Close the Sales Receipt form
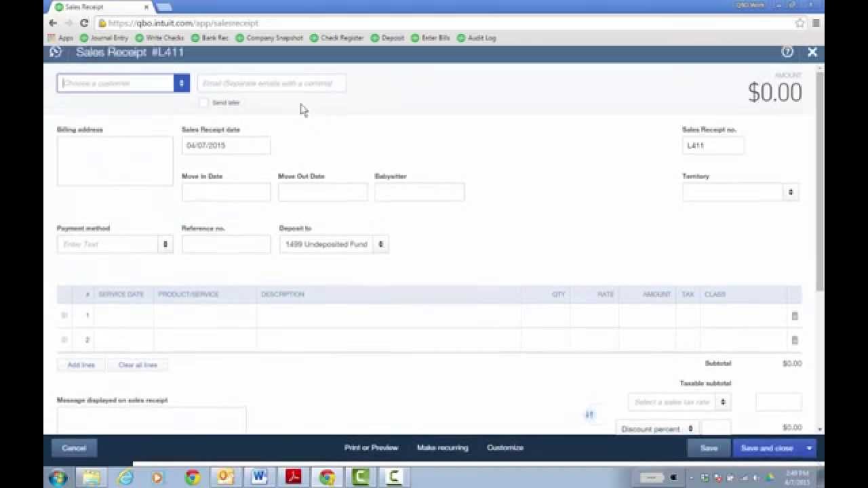 [x=812, y=52]
